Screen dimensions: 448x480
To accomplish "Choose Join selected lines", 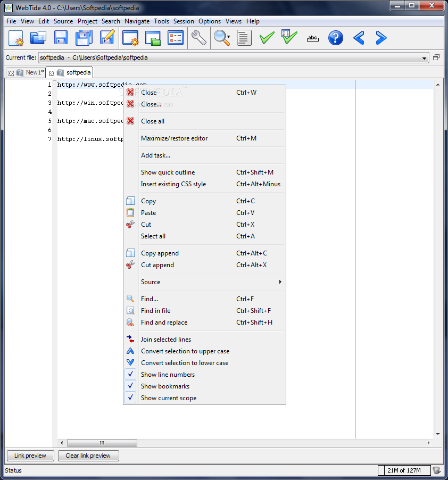I will tap(204, 339).
